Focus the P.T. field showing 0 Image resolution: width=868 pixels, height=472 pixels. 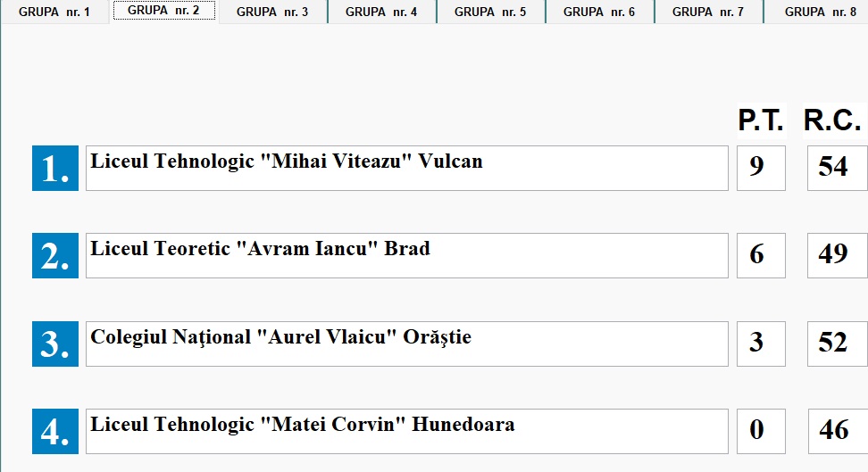click(x=760, y=431)
